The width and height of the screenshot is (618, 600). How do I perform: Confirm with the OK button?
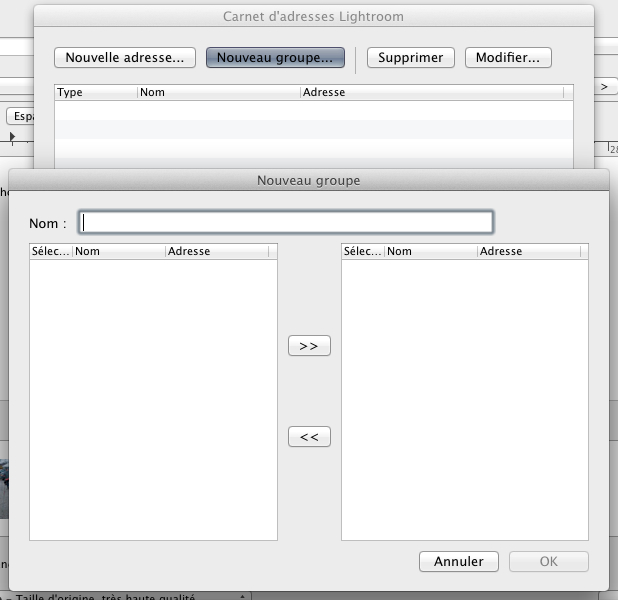point(549,561)
